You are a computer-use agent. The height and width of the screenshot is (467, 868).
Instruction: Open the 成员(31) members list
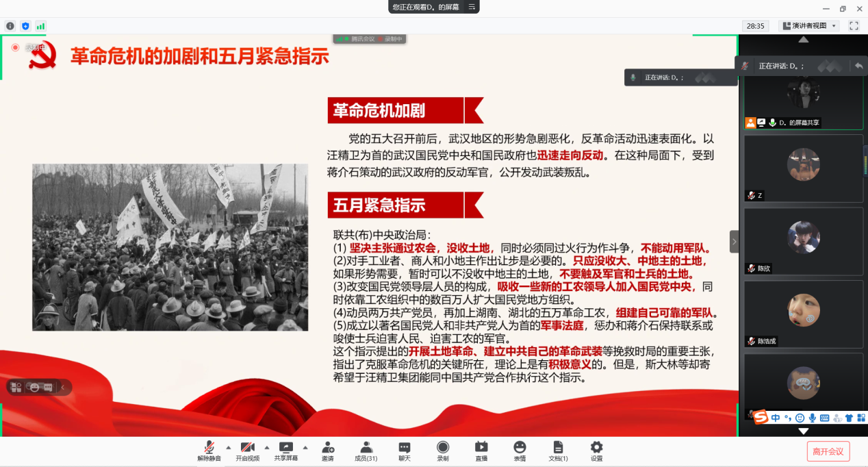[366, 451]
